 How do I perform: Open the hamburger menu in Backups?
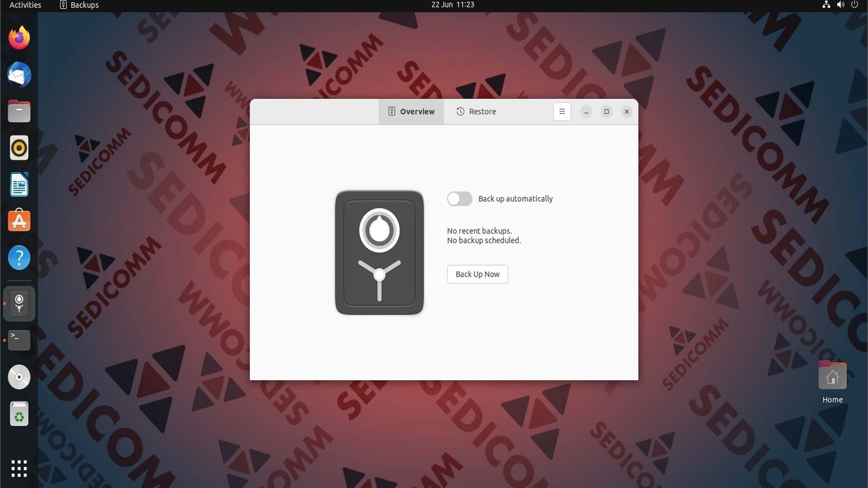(562, 112)
